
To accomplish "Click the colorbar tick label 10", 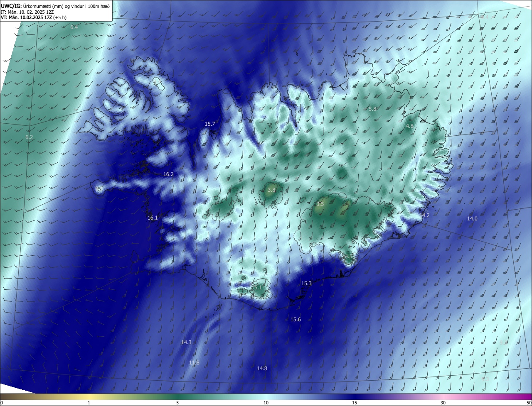I will pos(266,403).
